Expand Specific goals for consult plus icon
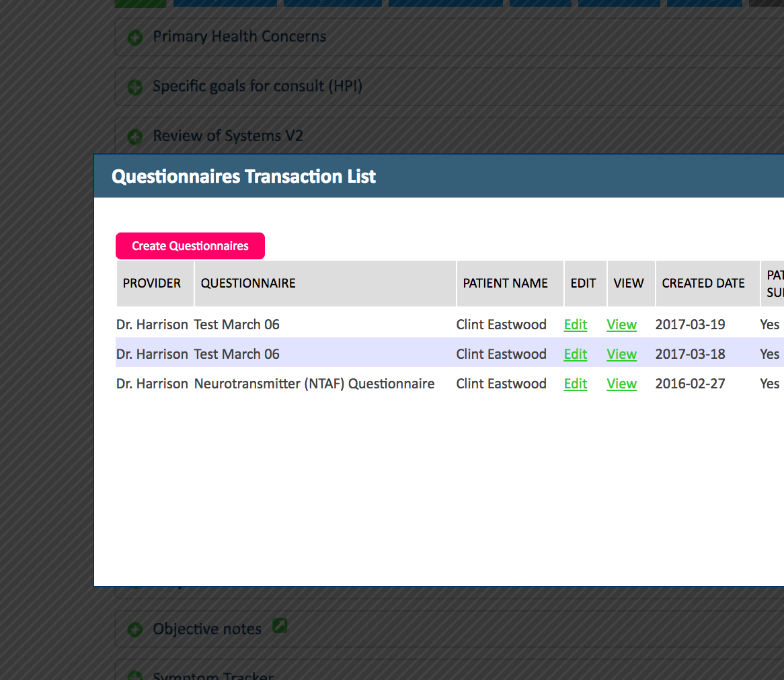Screen dimensions: 784x680 point(135,87)
